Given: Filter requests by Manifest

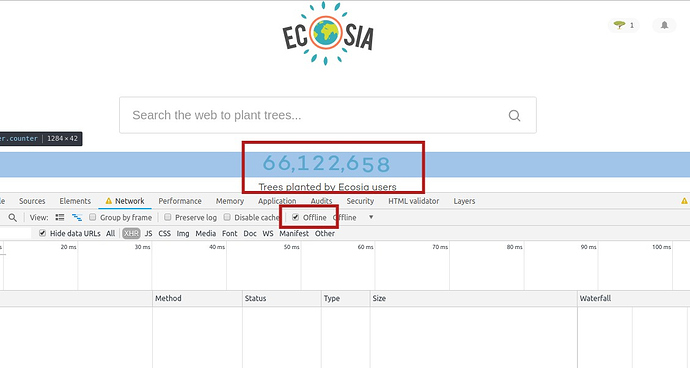Looking at the screenshot, I should coord(294,233).
